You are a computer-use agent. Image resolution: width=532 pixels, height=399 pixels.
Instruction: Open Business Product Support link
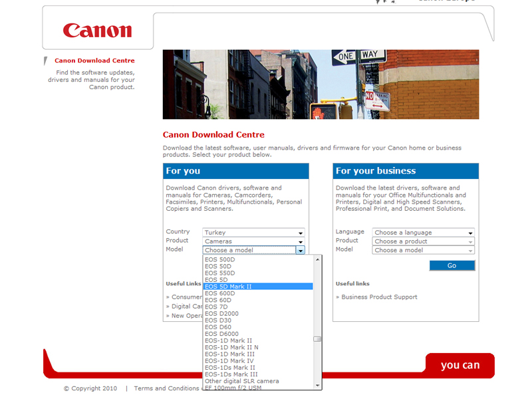tap(379, 297)
